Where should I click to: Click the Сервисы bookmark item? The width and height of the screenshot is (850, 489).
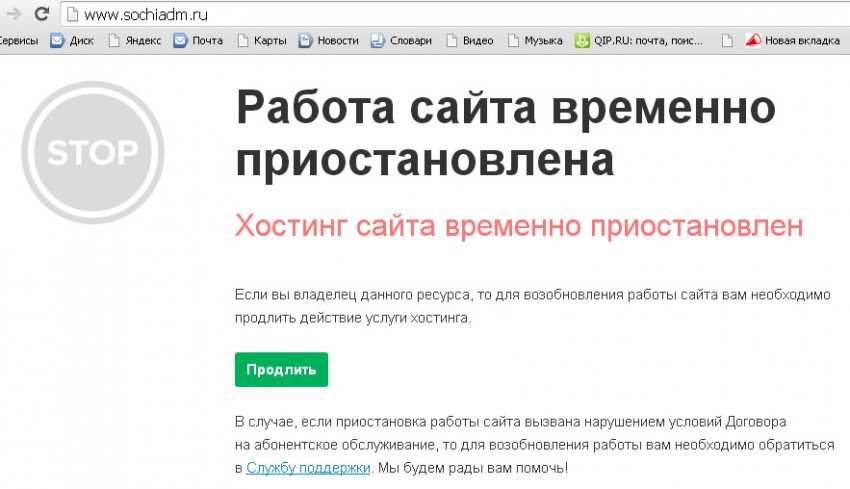(18, 41)
